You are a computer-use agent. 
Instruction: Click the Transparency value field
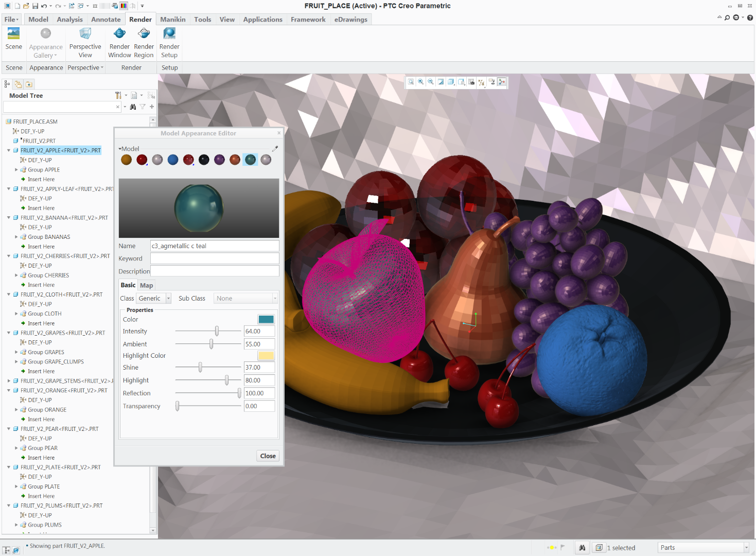click(x=259, y=406)
